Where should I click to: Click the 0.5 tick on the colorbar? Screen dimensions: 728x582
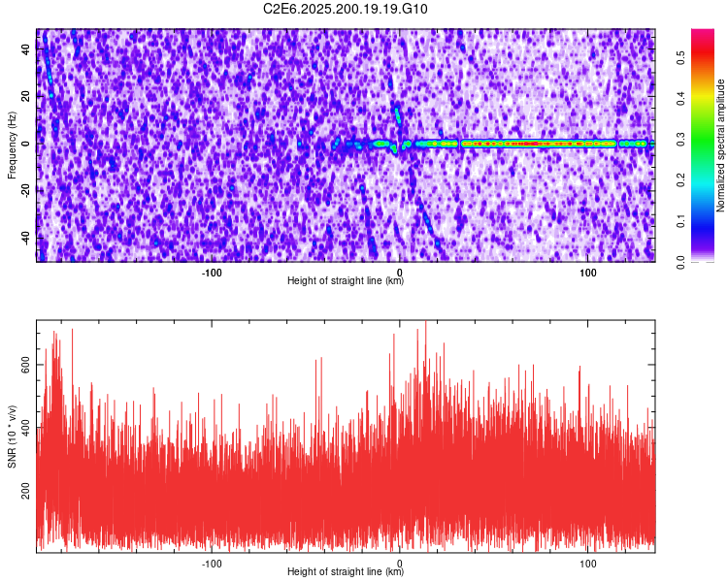(x=680, y=57)
